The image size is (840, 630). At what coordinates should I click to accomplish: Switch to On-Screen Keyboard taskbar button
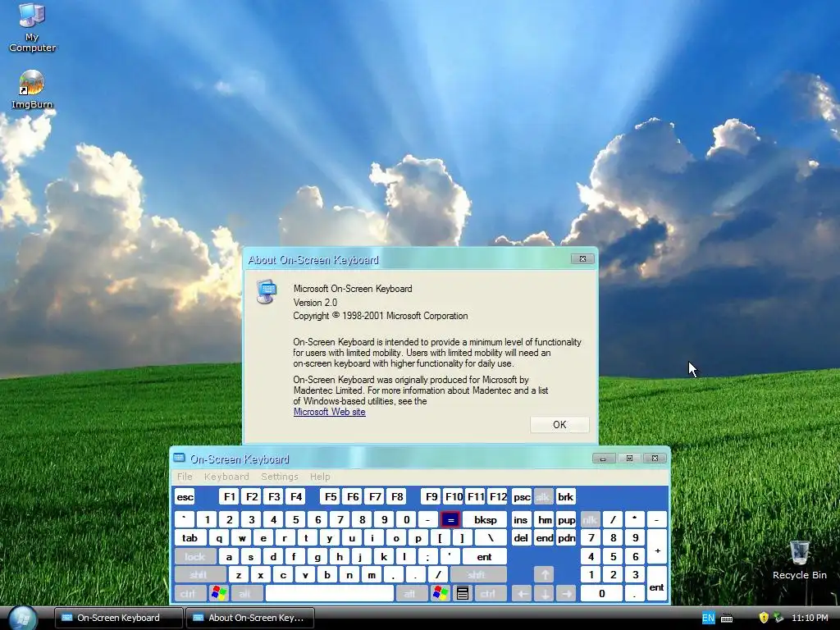coord(118,618)
